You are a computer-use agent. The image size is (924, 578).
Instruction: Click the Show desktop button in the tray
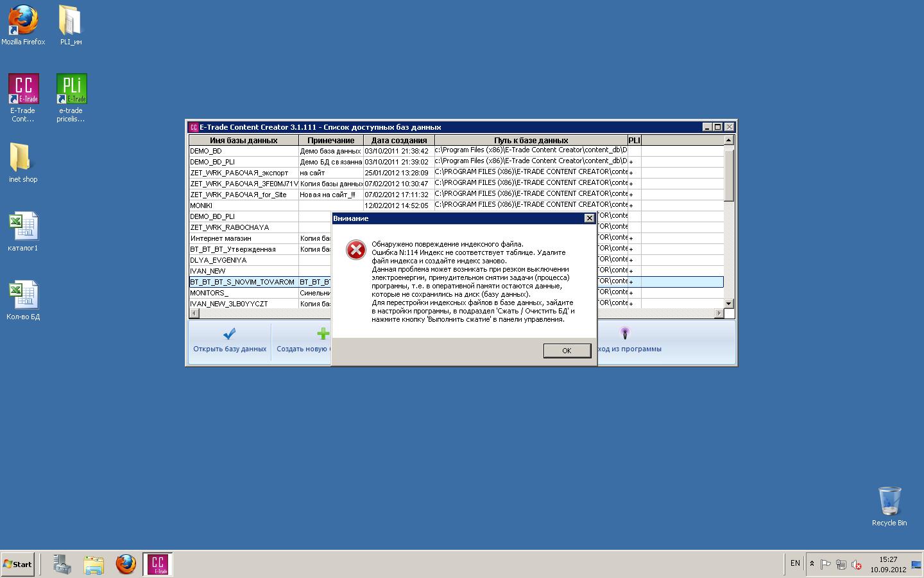[x=916, y=565]
